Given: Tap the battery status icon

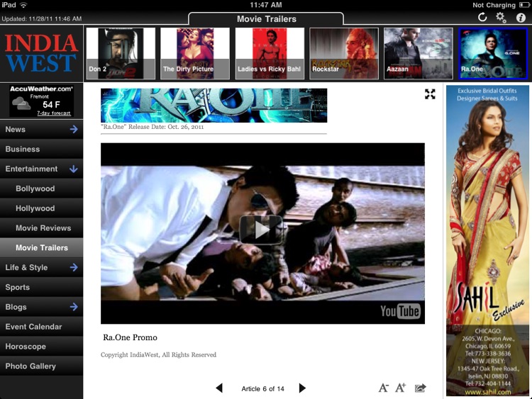Looking at the screenshot, I should (x=524, y=5).
